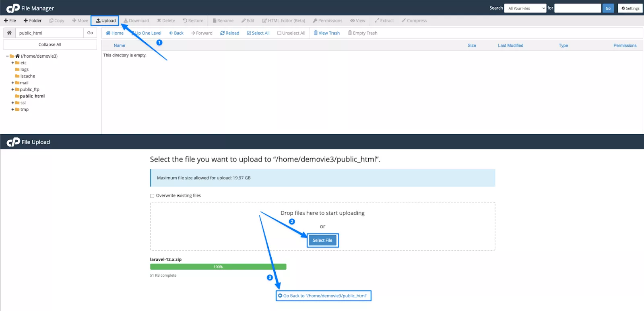The width and height of the screenshot is (644, 311).
Task: Click Unselect All
Action: click(291, 33)
